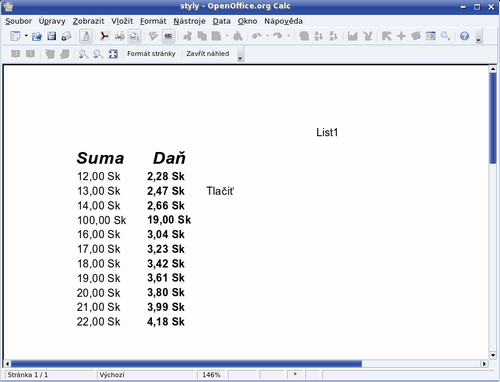Open OpenOffice.org Help question mark icon
500x382 pixels.
(465, 36)
